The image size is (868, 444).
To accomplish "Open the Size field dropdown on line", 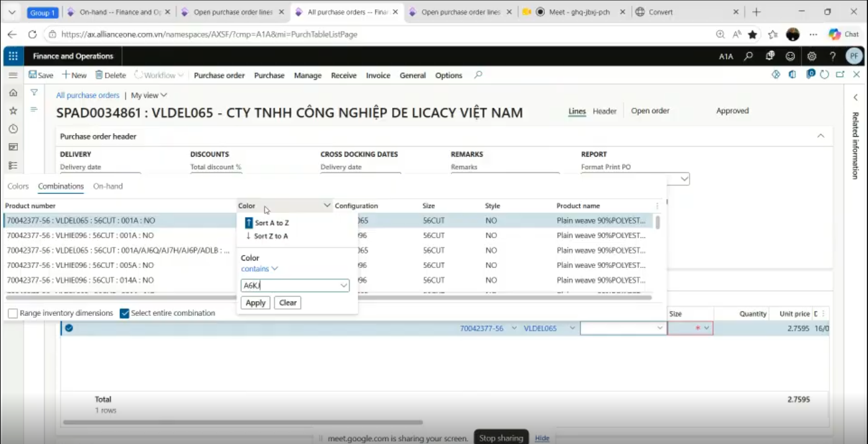I will [706, 328].
